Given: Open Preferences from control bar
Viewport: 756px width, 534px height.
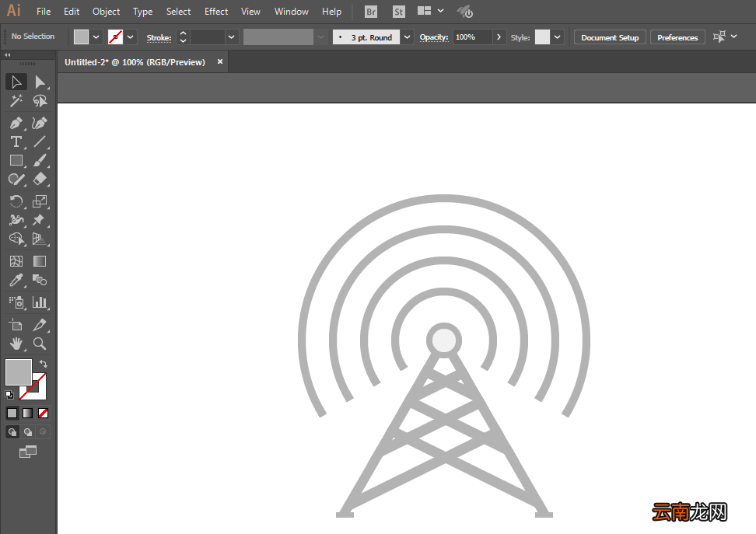Looking at the screenshot, I should 677,37.
